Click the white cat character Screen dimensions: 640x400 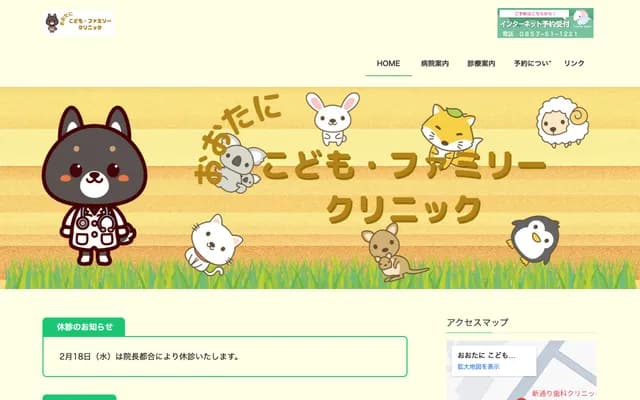coord(212,245)
